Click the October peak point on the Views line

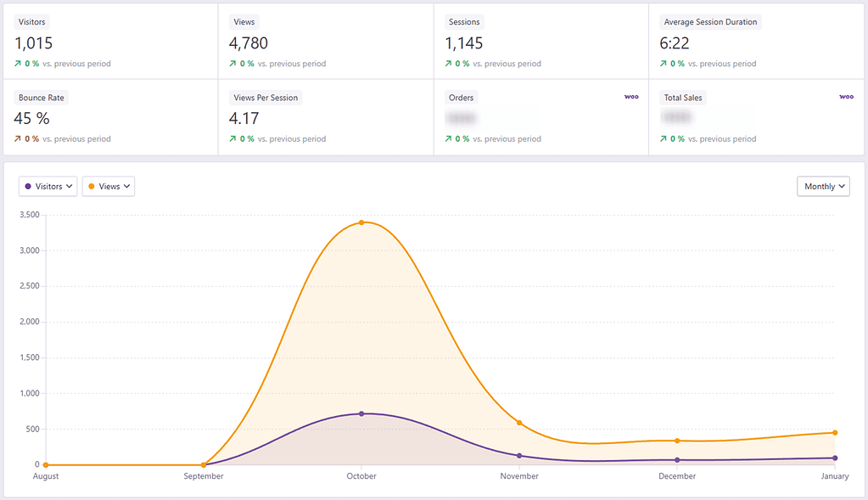point(361,221)
